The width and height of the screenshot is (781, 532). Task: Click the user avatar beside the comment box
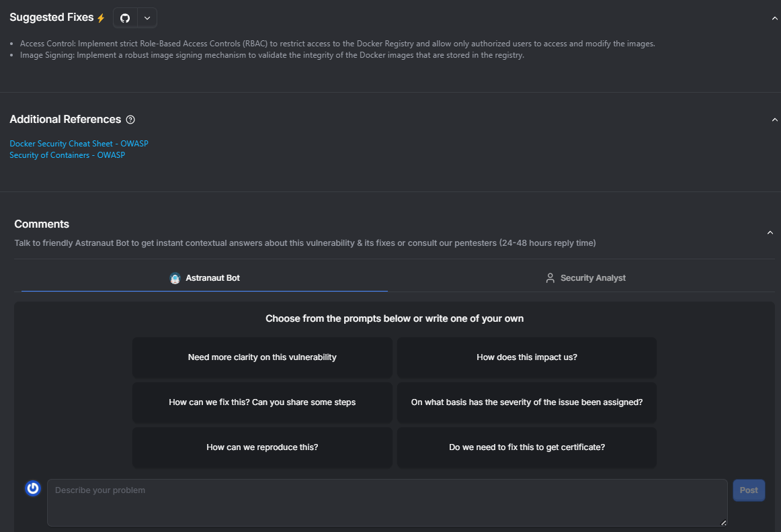point(33,488)
